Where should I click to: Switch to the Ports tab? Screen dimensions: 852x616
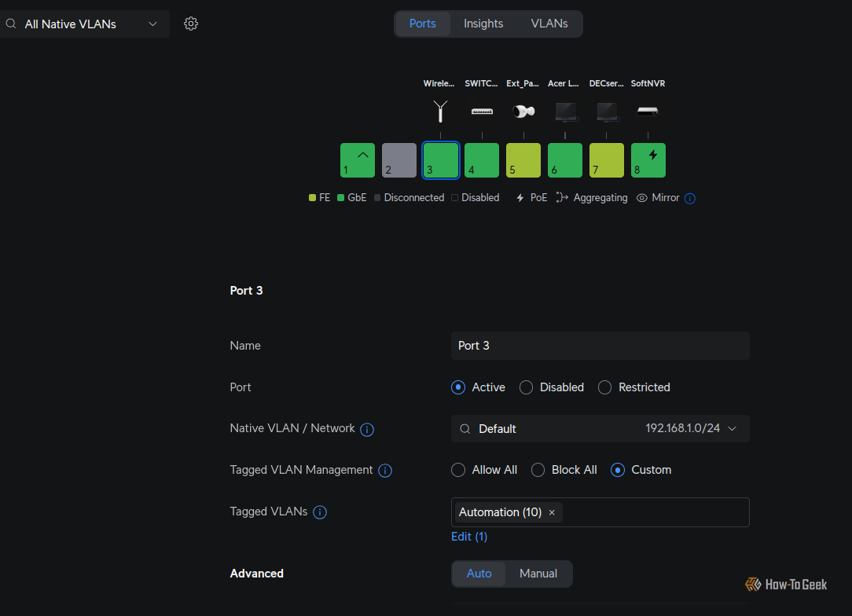[x=422, y=24]
